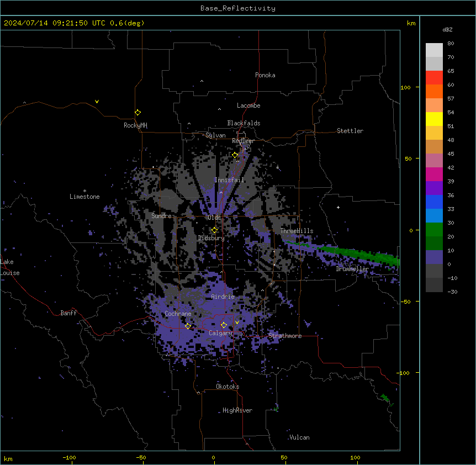Click the yellow diamond marker below Cochrane

tap(188, 326)
